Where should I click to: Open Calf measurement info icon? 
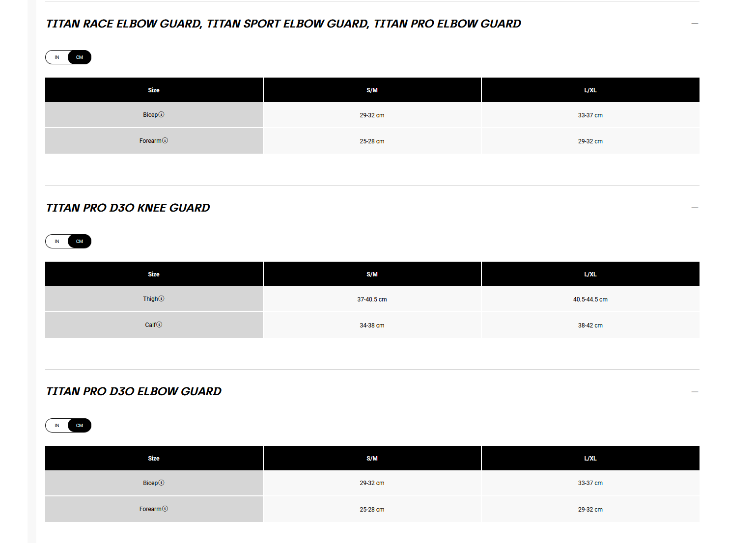coord(159,325)
